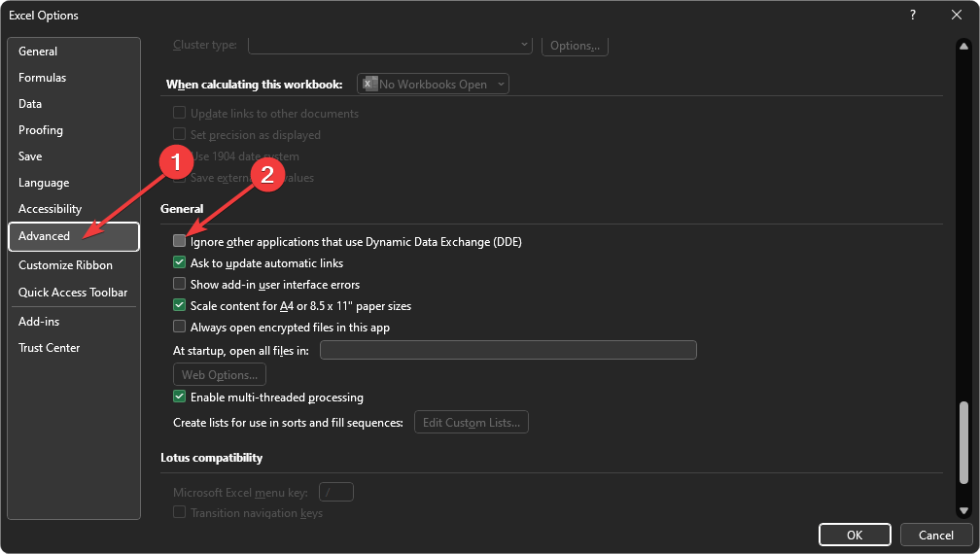Click the Microsoft Excel menu key field
Screen dimensions: 980x554
pos(336,492)
